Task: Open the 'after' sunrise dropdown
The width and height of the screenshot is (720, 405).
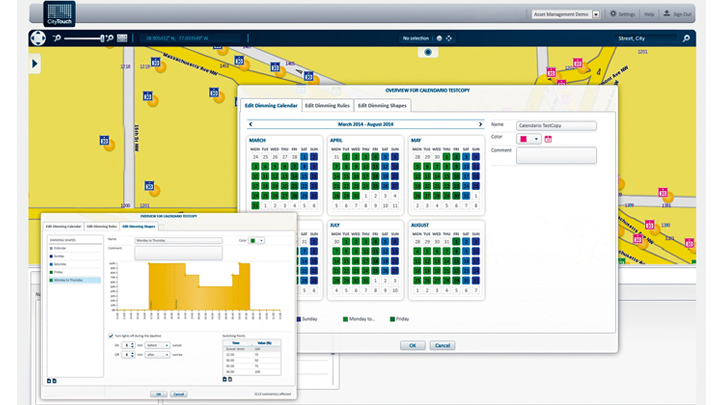Action: 158,354
